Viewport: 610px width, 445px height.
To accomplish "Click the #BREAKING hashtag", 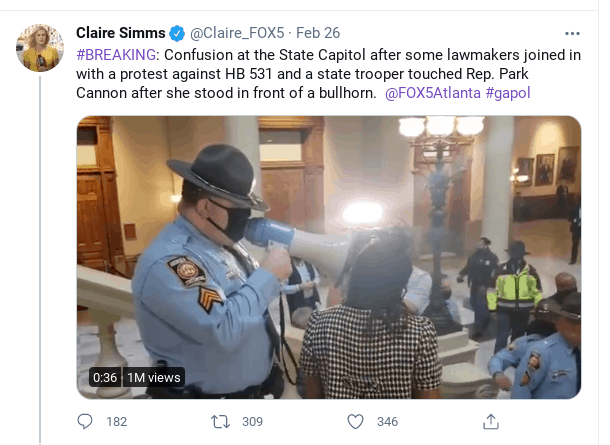I will [116, 55].
